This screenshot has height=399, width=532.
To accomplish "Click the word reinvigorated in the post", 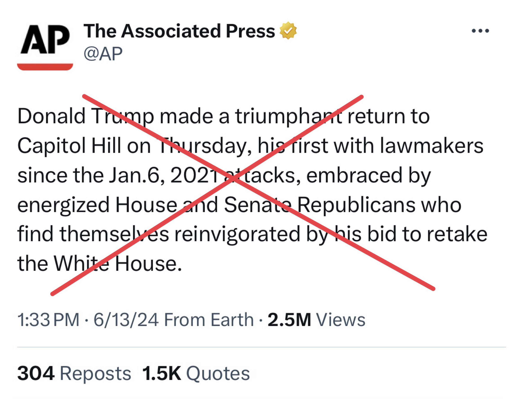I will [237, 234].
